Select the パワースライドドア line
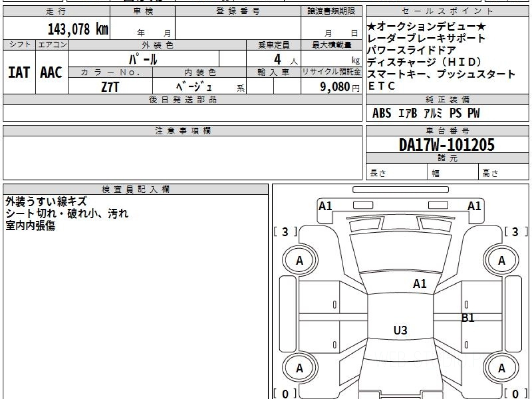The height and width of the screenshot is (399, 532). 411,50
